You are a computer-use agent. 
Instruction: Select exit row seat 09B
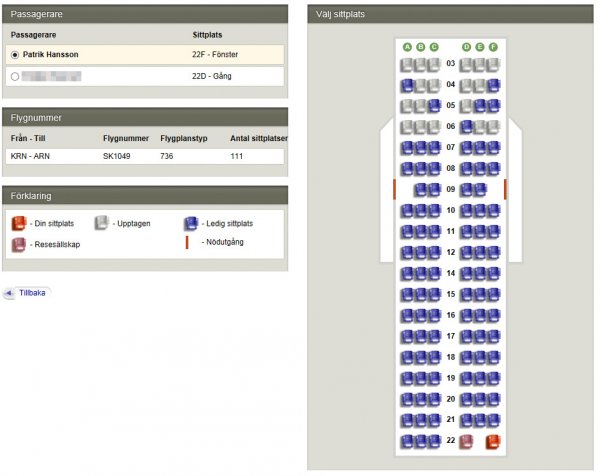pos(420,189)
